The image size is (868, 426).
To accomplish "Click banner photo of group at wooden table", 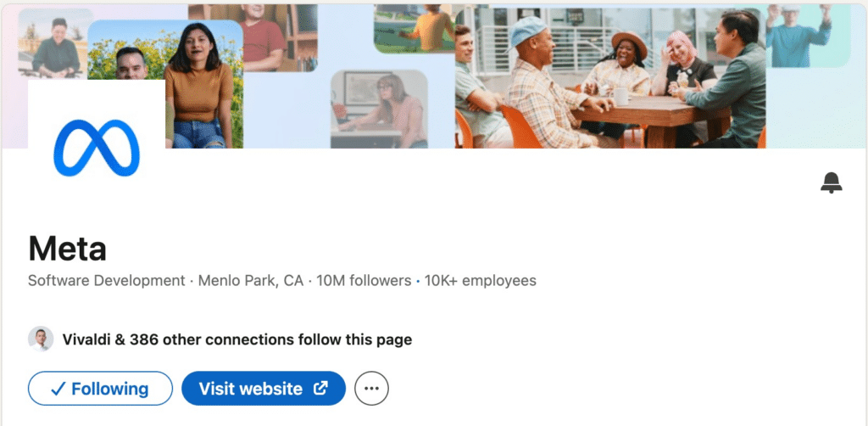I will pos(610,77).
